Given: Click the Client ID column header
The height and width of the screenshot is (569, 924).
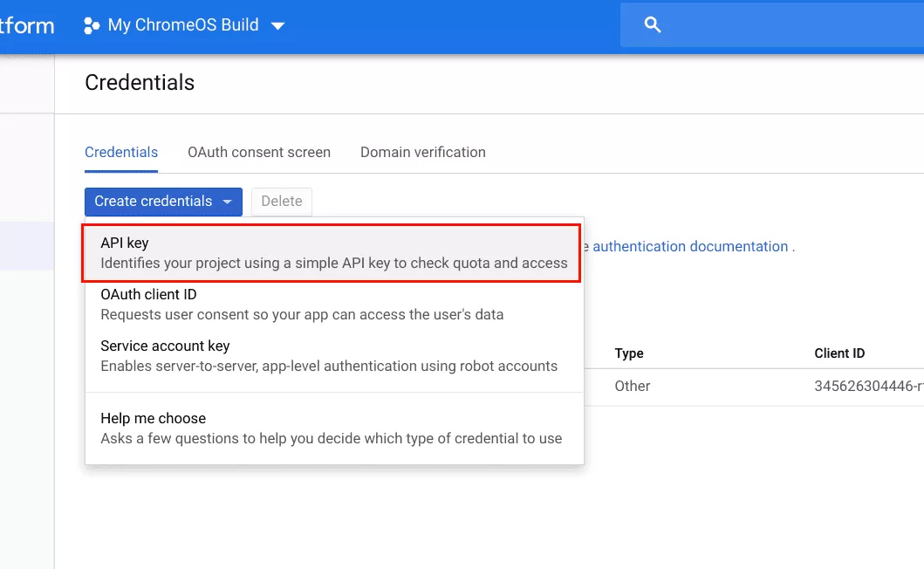Looking at the screenshot, I should 839,353.
